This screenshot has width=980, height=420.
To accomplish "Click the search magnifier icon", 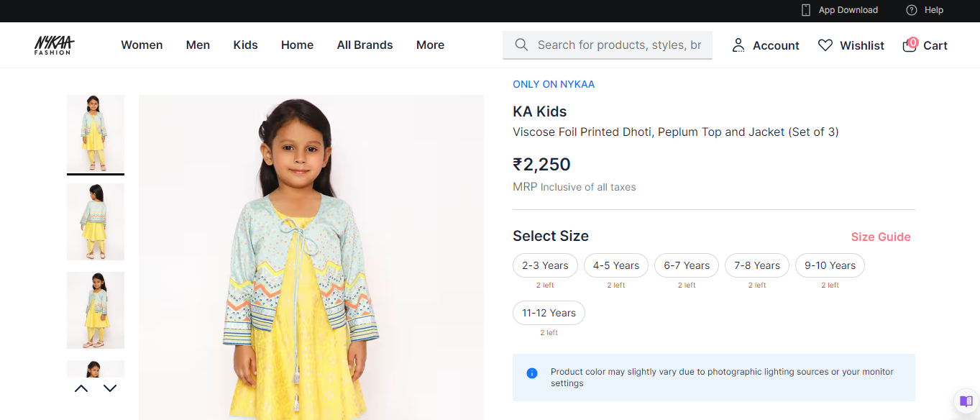I will (522, 45).
